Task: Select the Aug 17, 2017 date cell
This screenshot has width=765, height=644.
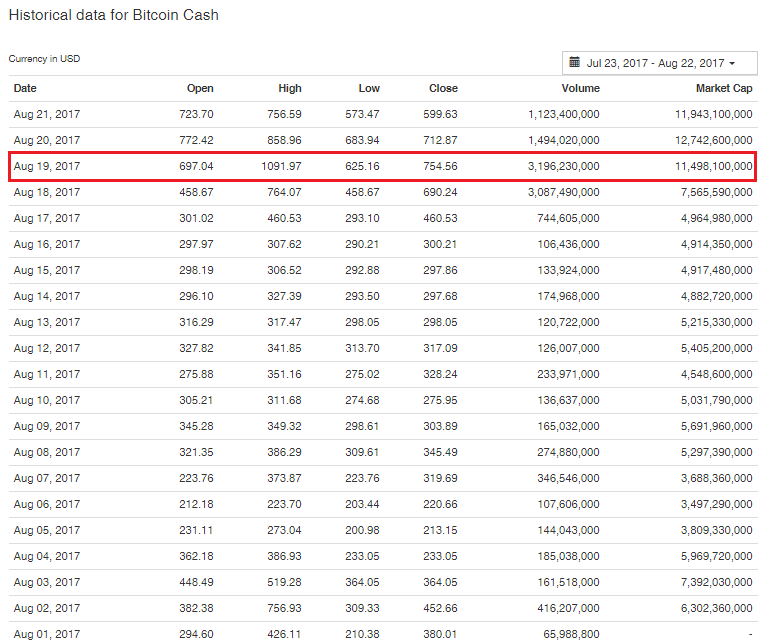Action: coord(47,218)
